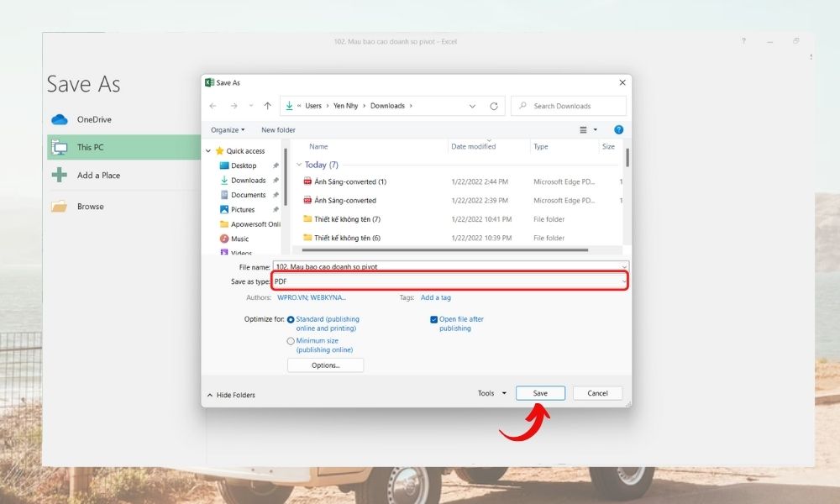Open the view options dropdown arrow

coord(596,129)
